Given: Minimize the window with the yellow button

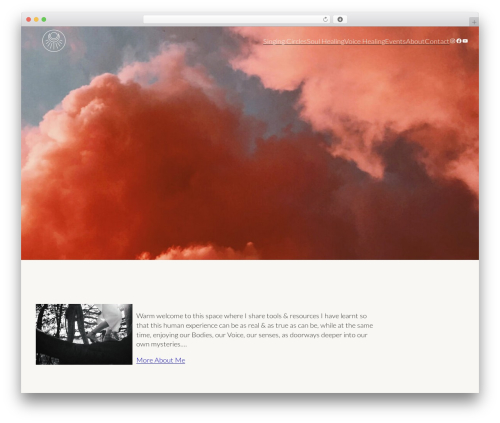Looking at the screenshot, I should 36,20.
